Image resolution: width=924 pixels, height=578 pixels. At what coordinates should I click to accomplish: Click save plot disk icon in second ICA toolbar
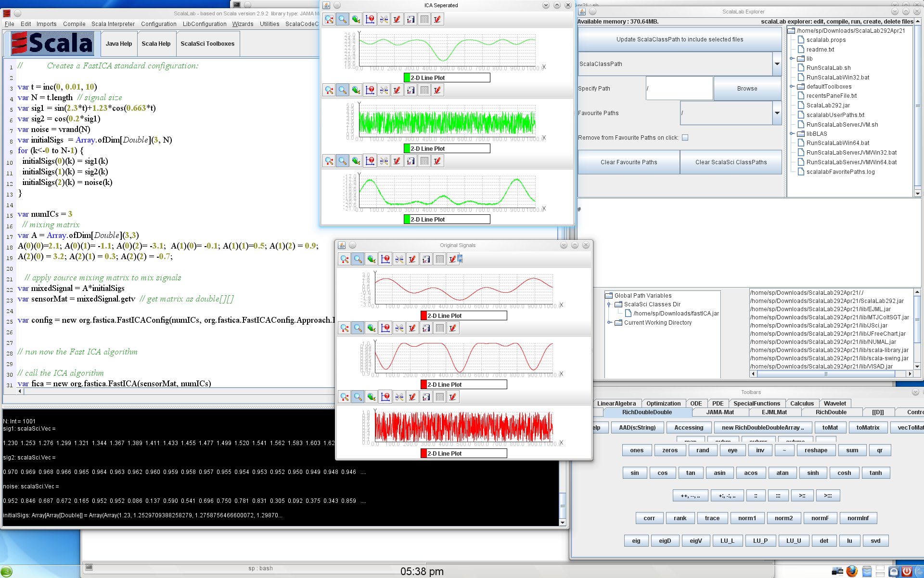pos(411,90)
